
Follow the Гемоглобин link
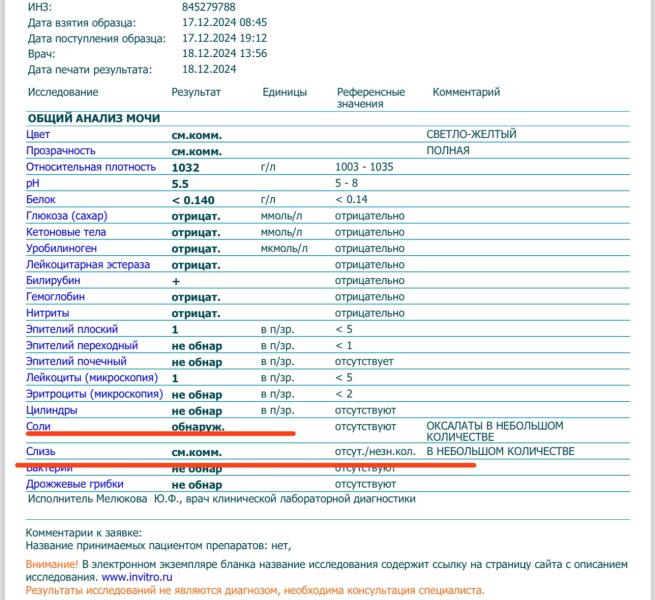coord(56,297)
